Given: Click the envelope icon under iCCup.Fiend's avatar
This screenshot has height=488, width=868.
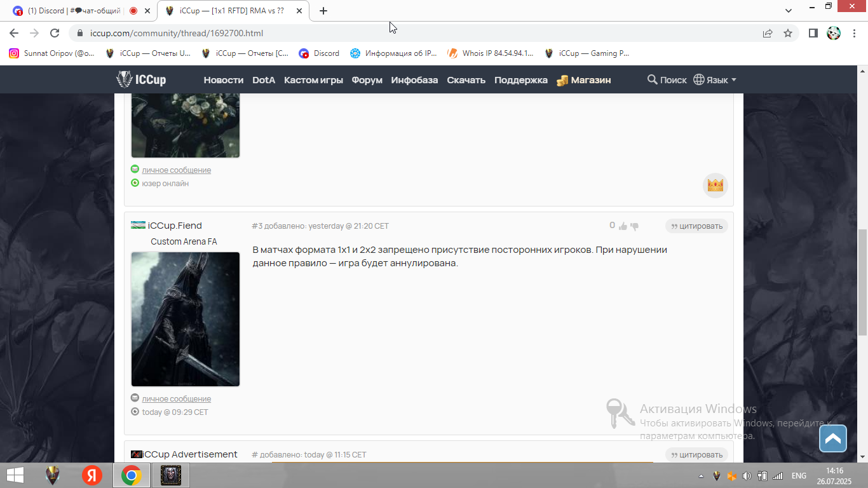Looking at the screenshot, I should [135, 398].
